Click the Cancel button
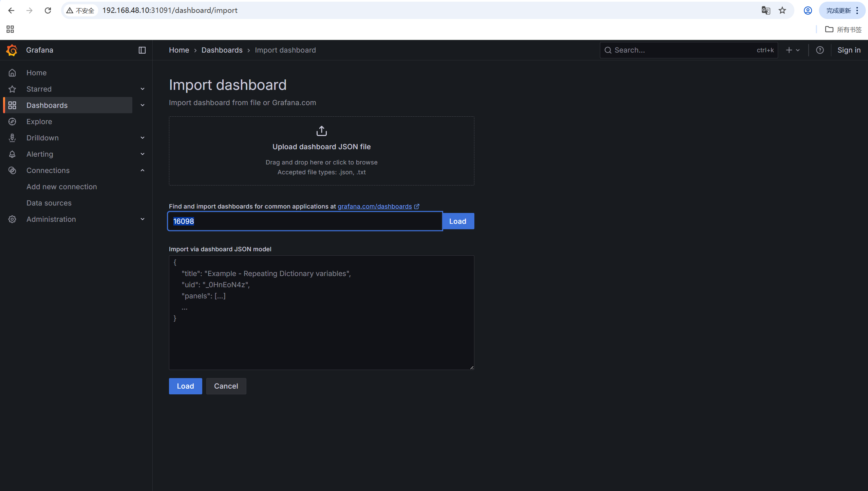 click(x=226, y=386)
